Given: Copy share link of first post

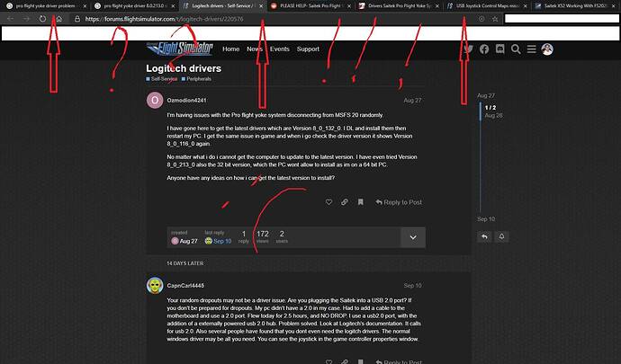Looking at the screenshot, I should [345, 202].
